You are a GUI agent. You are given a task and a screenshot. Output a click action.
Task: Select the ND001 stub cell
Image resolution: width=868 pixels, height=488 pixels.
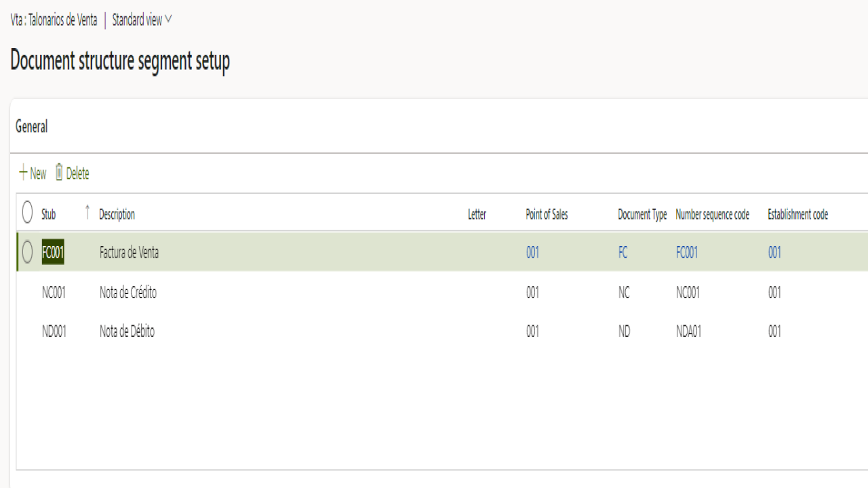(54, 331)
